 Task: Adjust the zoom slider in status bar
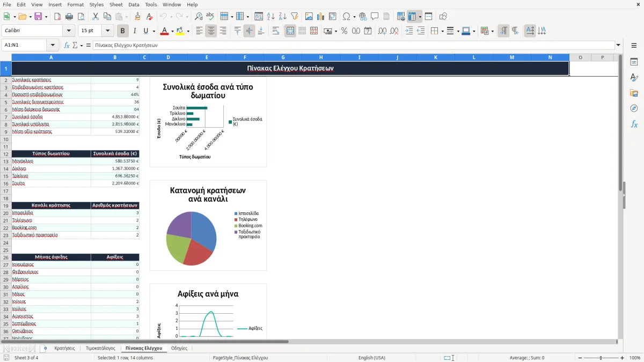click(x=601, y=358)
